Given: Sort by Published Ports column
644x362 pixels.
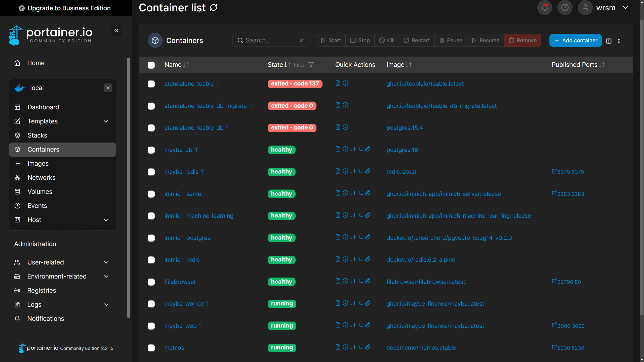Looking at the screenshot, I should [578, 65].
